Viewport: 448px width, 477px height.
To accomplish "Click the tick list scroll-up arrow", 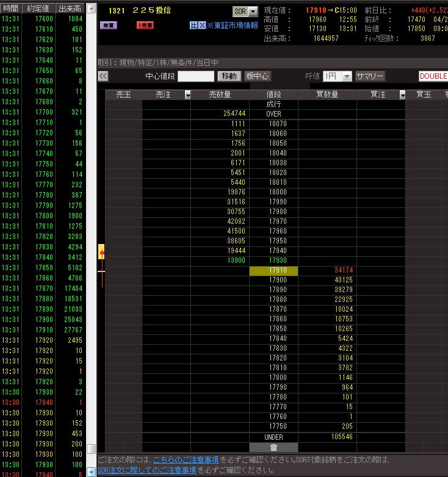I will click(92, 9).
